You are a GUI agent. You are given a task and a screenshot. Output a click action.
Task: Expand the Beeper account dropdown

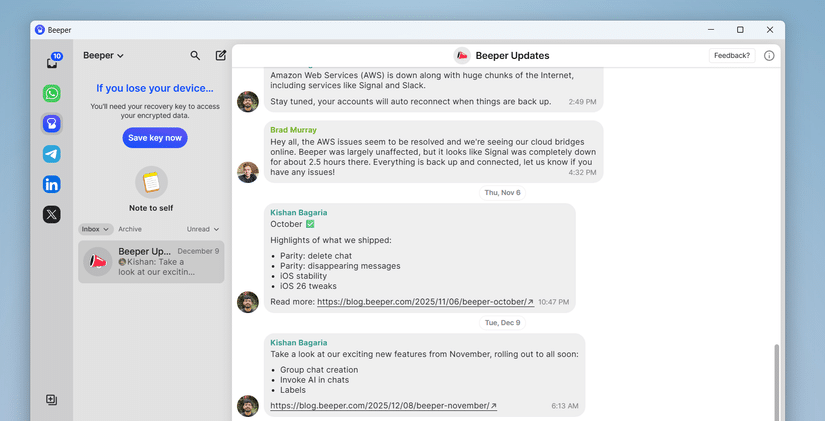(x=103, y=55)
